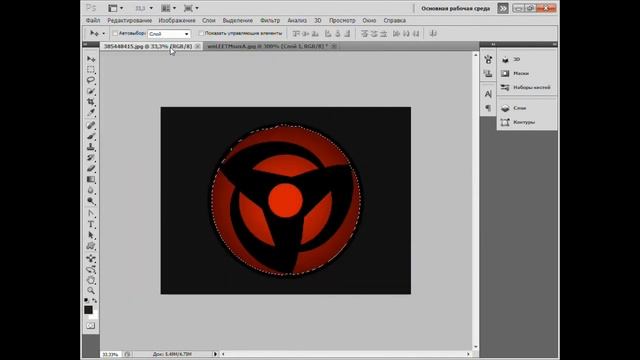Enable the Показать управляющие элементы checkbox

click(x=201, y=33)
